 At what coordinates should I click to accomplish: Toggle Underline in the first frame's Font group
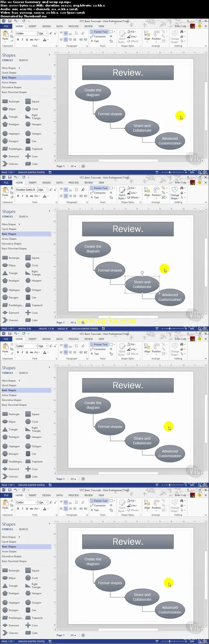pyautogui.click(x=27, y=40)
